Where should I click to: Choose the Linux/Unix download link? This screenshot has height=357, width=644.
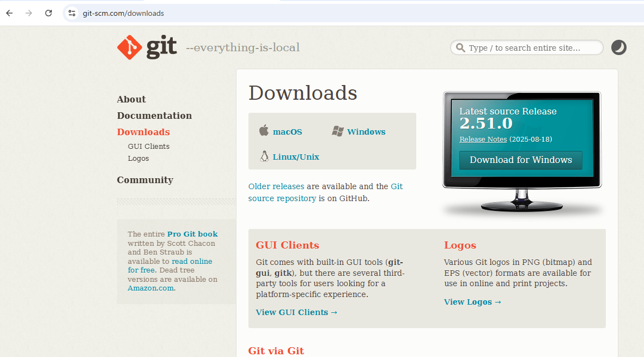296,157
